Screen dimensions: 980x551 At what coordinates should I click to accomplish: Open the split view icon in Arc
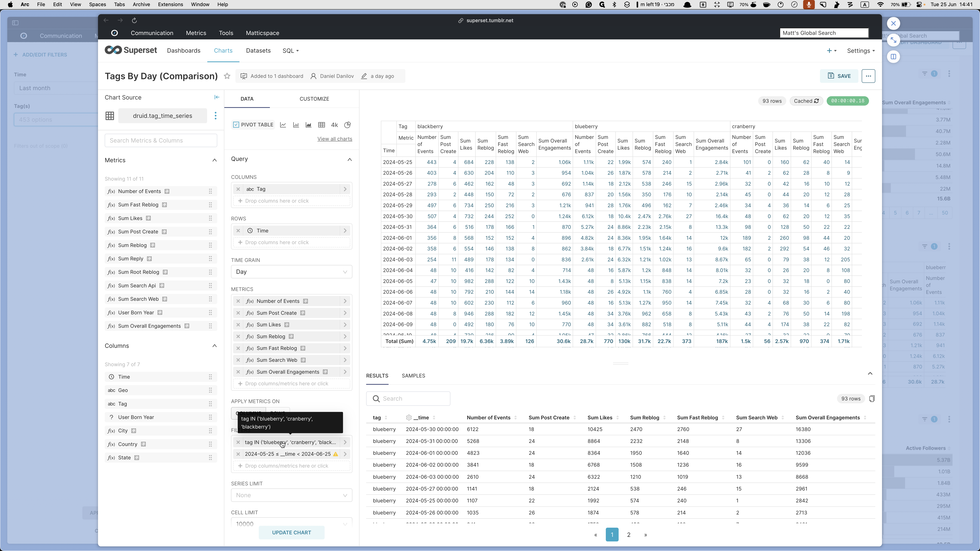894,57
